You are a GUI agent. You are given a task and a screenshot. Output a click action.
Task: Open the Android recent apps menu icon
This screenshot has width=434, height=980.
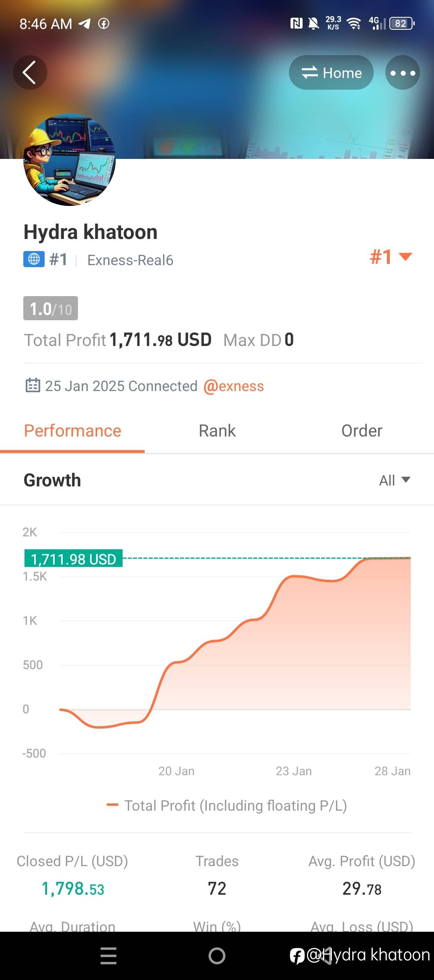click(108, 955)
